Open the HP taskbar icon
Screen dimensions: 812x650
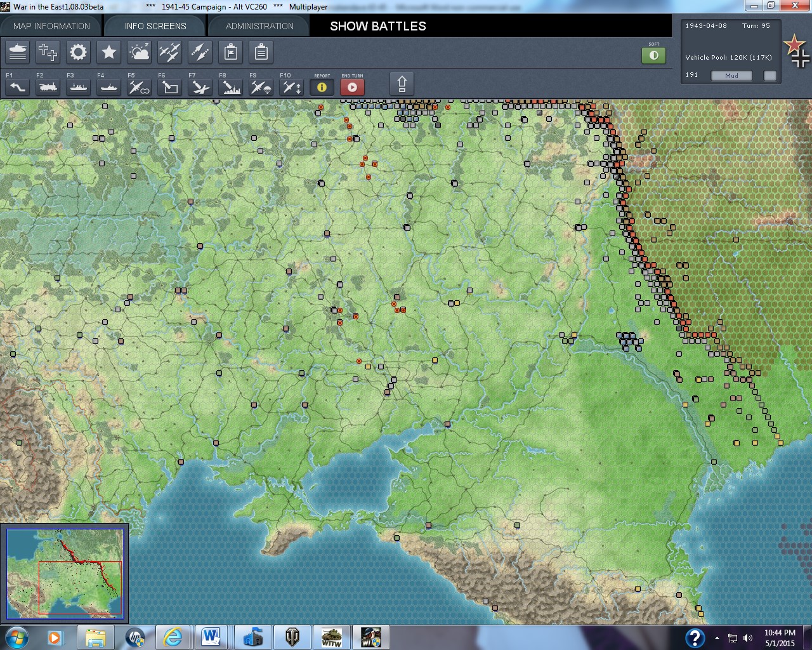[135, 637]
